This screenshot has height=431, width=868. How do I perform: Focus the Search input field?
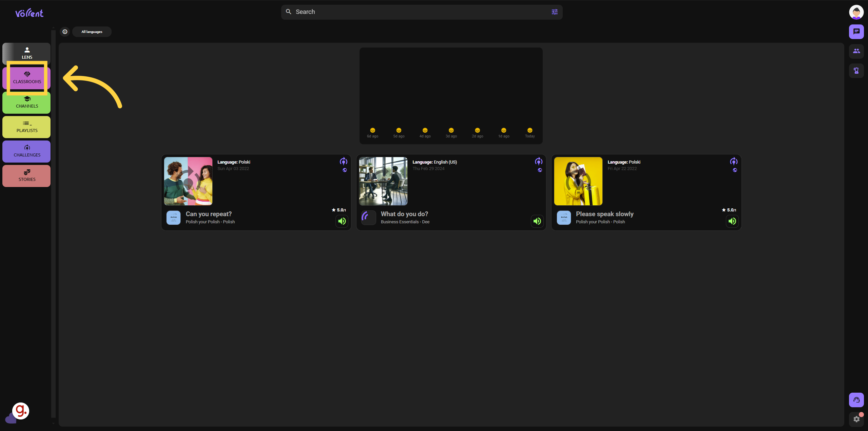pyautogui.click(x=422, y=12)
